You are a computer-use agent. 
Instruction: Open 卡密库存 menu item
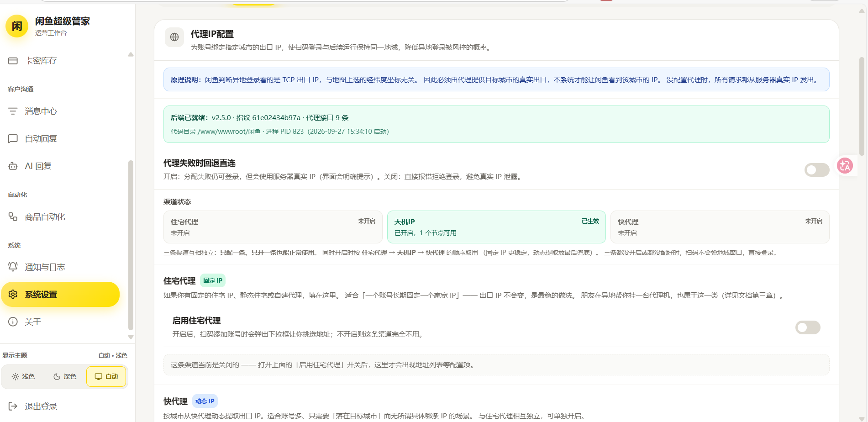point(60,61)
